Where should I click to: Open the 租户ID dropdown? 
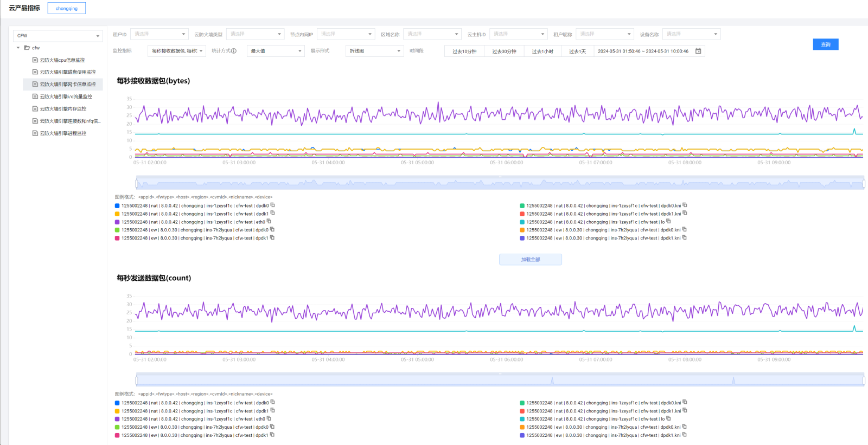click(x=159, y=34)
